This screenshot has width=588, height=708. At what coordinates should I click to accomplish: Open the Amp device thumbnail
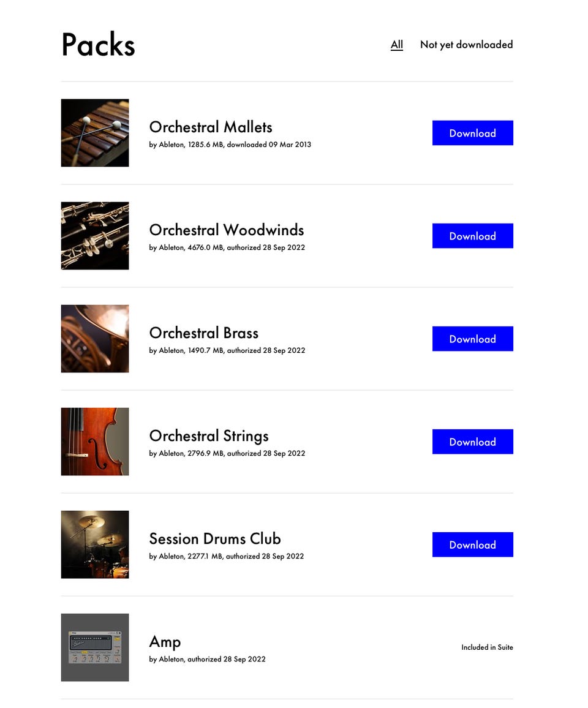pyautogui.click(x=95, y=647)
